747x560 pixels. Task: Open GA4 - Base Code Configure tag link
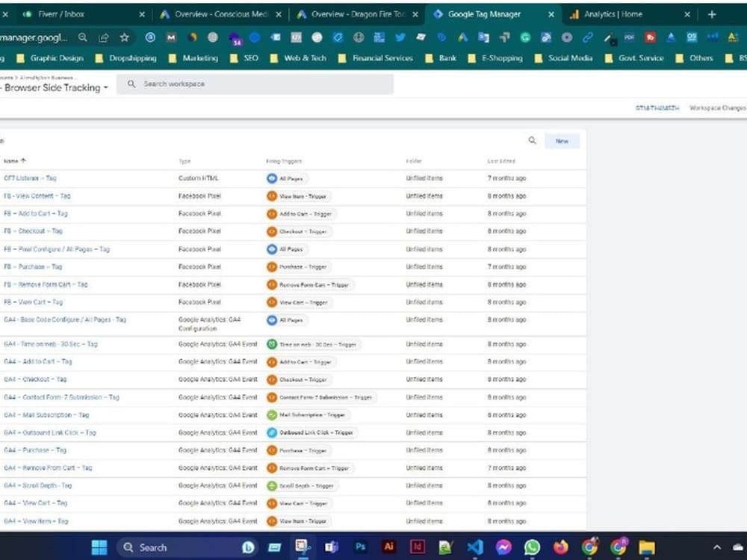(x=65, y=320)
